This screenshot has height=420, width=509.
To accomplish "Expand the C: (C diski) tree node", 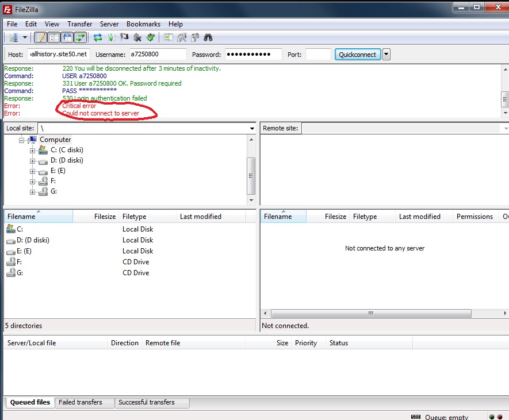I will (33, 151).
